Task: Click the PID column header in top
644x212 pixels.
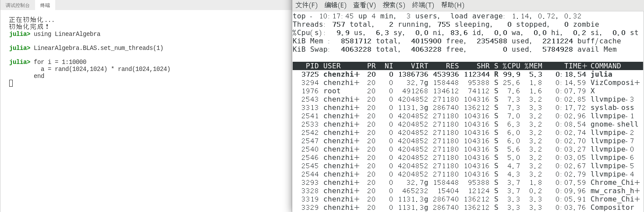Action: (312, 66)
